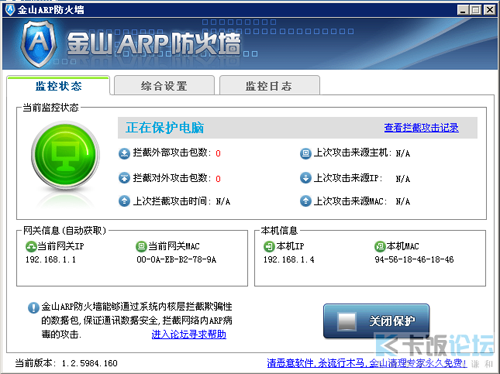Click the green icon beside 本机IP

(269, 247)
